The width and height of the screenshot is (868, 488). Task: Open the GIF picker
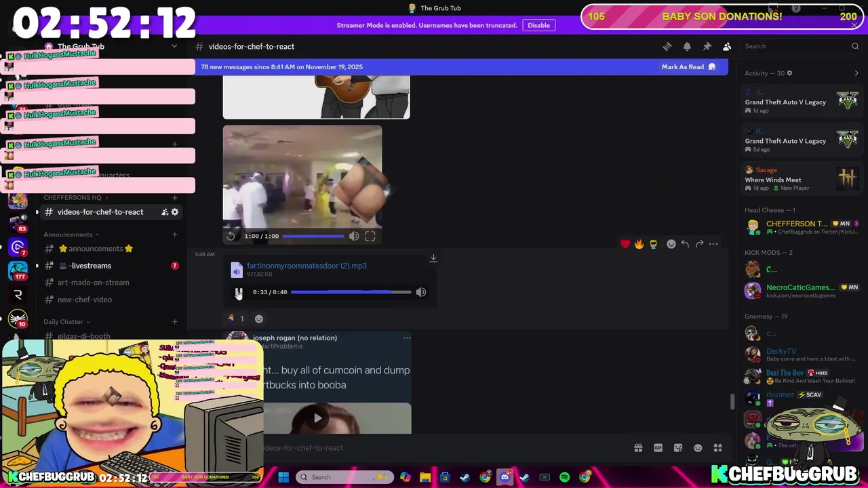pyautogui.click(x=658, y=448)
